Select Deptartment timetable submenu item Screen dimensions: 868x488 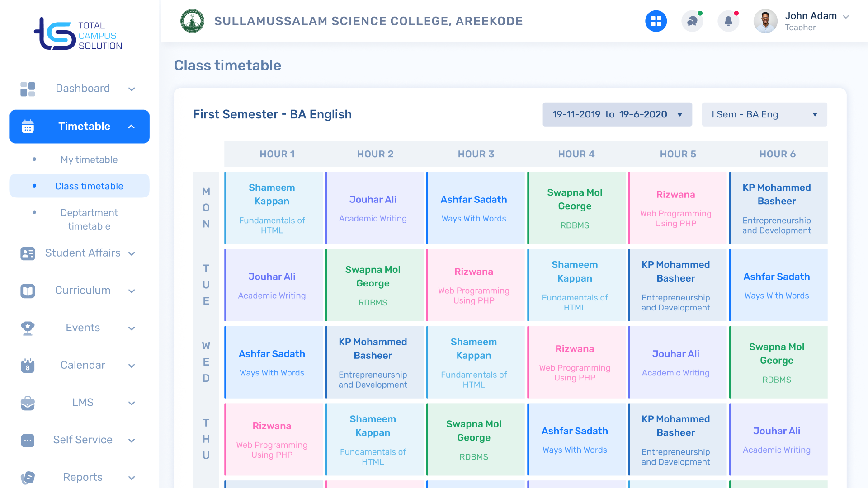click(x=89, y=219)
